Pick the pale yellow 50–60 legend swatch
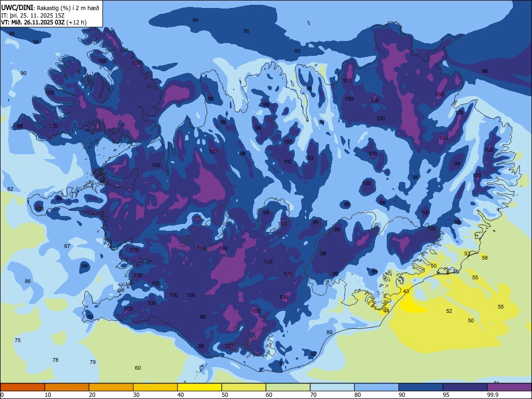 coord(244,387)
